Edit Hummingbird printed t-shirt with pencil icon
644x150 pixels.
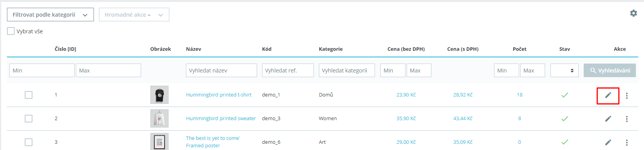click(x=608, y=95)
